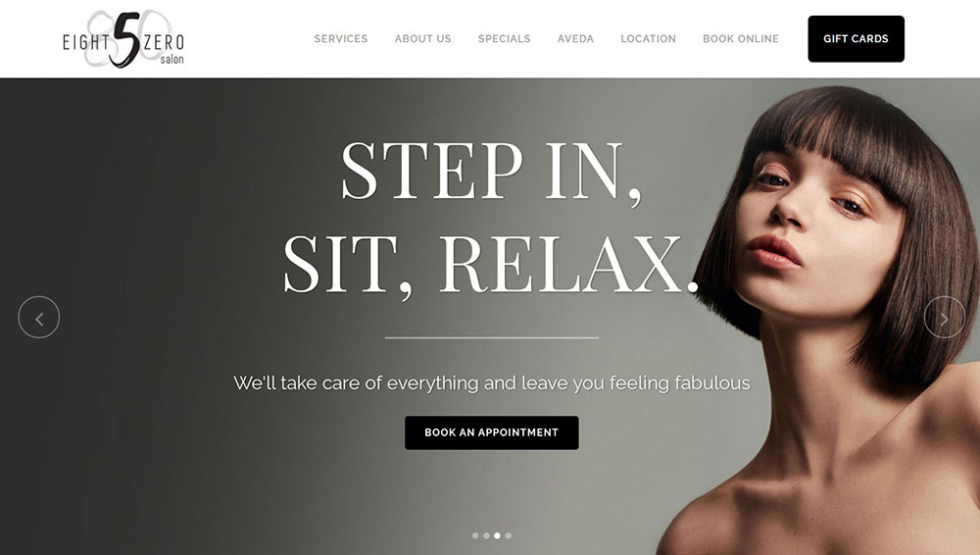Screen dimensions: 980x555
Task: Select the first carousel dot
Action: coord(475,535)
